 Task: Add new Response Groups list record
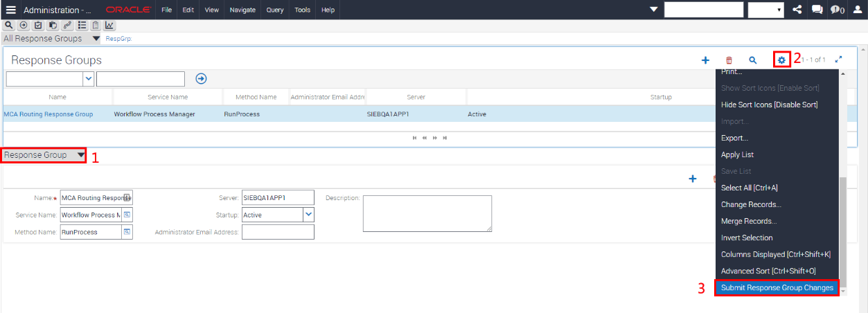(705, 60)
